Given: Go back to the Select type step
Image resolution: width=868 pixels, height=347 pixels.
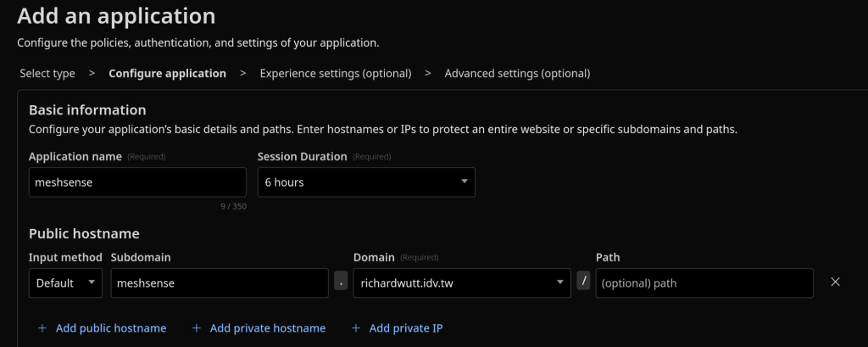Looking at the screenshot, I should tap(47, 73).
